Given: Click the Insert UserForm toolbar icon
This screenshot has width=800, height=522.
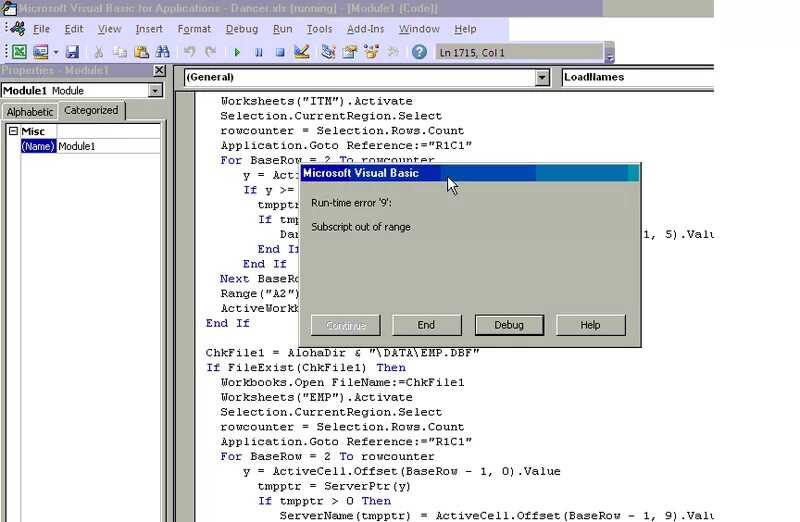Looking at the screenshot, I should (40, 52).
